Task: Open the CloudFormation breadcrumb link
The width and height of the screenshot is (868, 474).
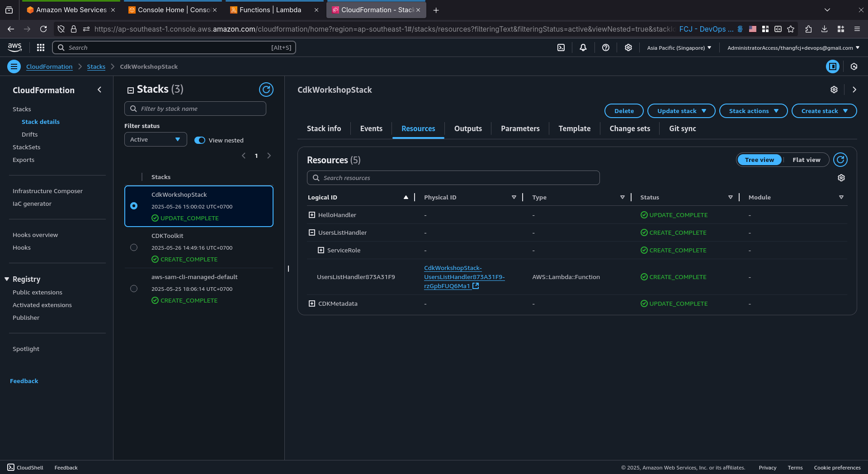Action: pyautogui.click(x=49, y=66)
